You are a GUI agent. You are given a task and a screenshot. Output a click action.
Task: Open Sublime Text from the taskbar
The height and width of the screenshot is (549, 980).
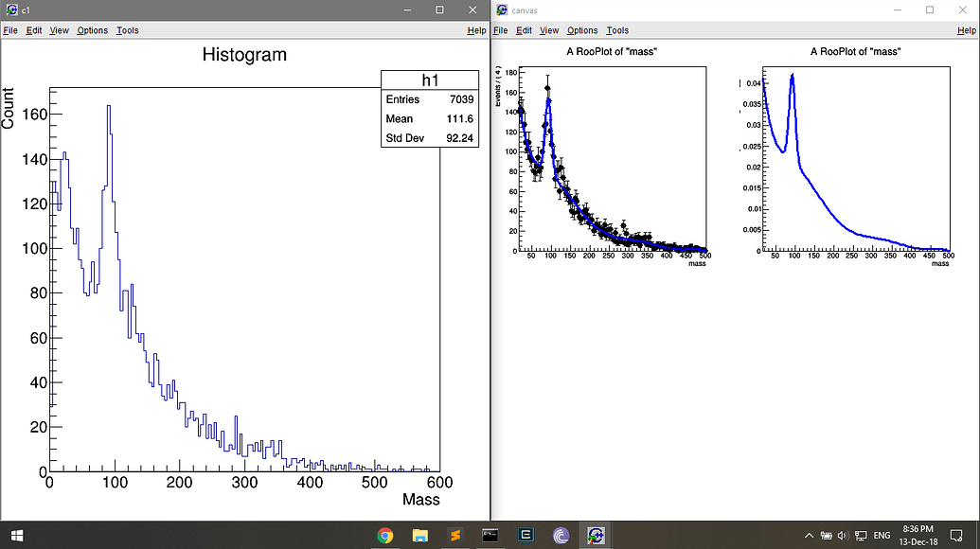454,536
